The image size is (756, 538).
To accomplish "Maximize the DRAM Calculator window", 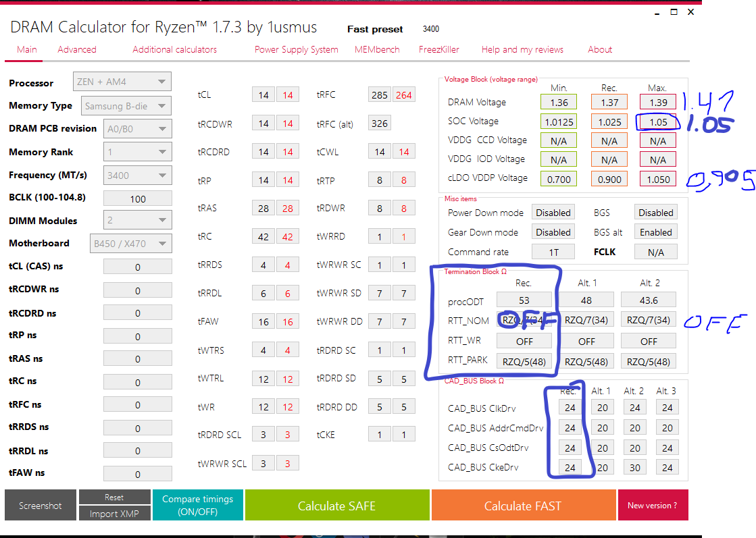I will click(674, 12).
